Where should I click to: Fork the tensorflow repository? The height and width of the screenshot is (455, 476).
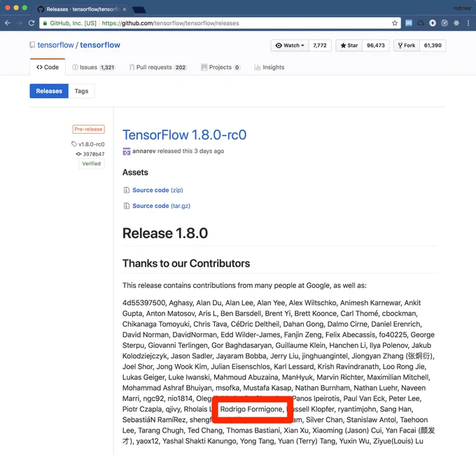click(407, 45)
